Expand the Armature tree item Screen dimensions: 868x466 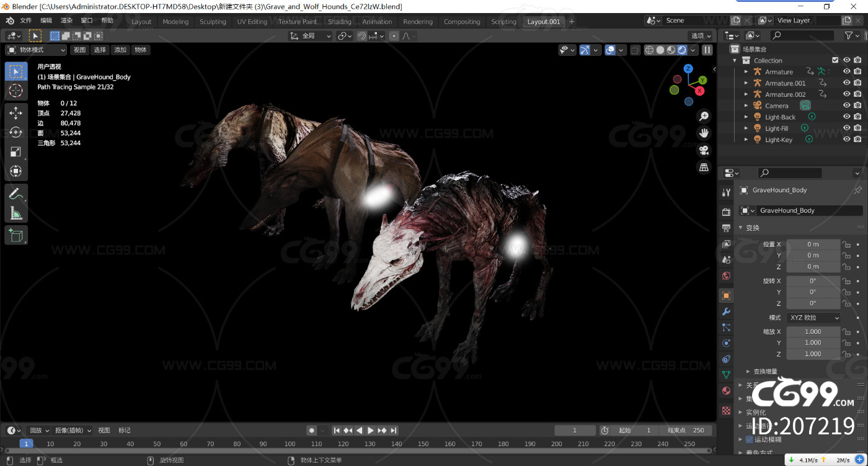click(746, 72)
